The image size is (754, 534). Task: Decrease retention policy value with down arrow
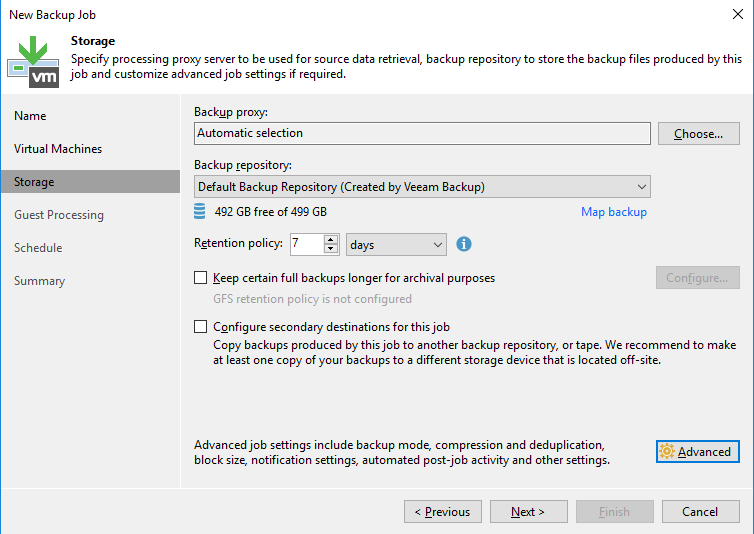pos(330,249)
